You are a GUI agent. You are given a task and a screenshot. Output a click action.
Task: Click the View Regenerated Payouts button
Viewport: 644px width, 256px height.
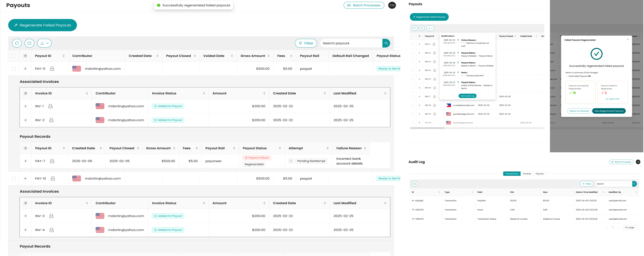pos(609,111)
